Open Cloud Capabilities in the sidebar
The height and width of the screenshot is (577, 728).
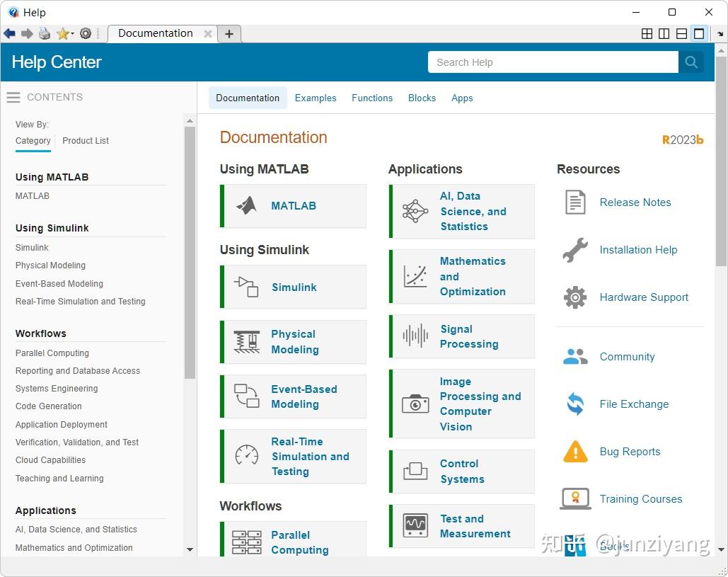[50, 460]
